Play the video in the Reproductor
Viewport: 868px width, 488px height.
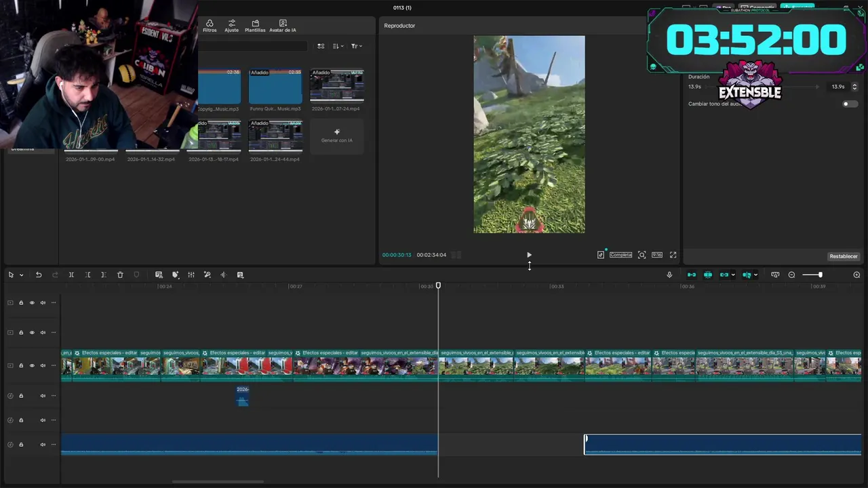click(529, 255)
